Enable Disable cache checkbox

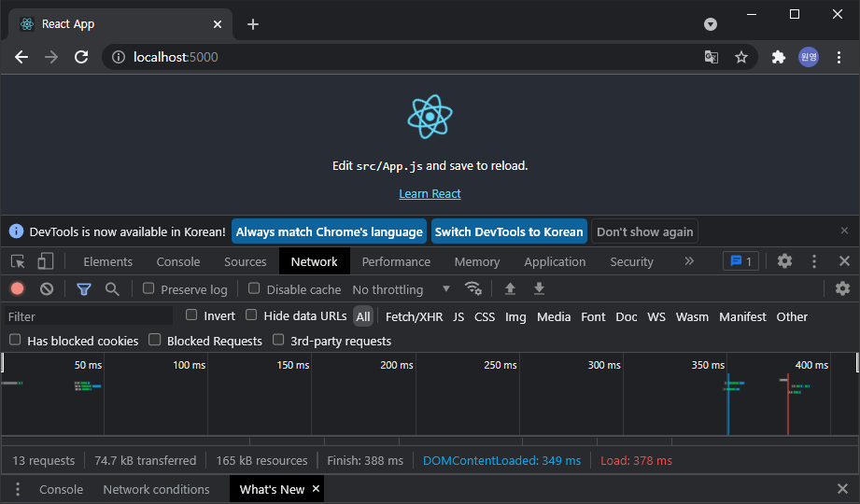pos(254,287)
